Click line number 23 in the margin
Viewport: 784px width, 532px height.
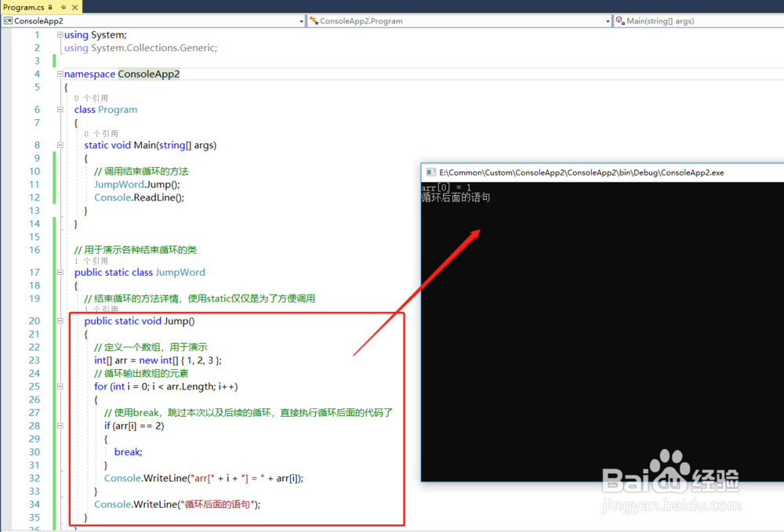(x=34, y=360)
